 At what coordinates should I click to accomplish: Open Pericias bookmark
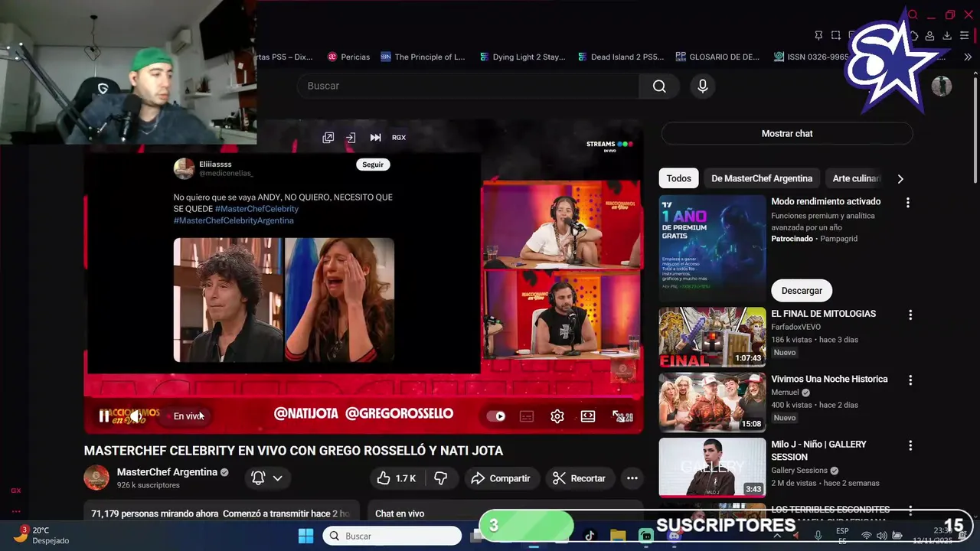tap(348, 57)
